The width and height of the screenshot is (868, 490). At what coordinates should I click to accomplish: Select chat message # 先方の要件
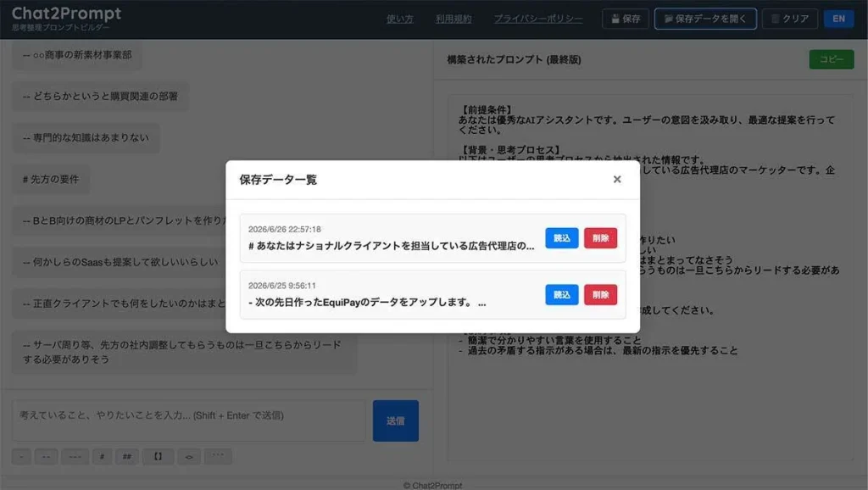tap(51, 180)
